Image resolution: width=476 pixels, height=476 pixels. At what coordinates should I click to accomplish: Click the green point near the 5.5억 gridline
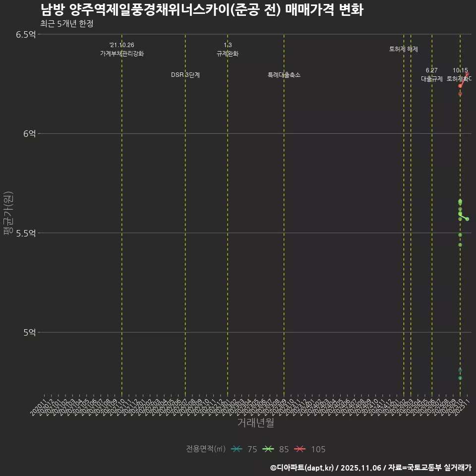[460, 235]
